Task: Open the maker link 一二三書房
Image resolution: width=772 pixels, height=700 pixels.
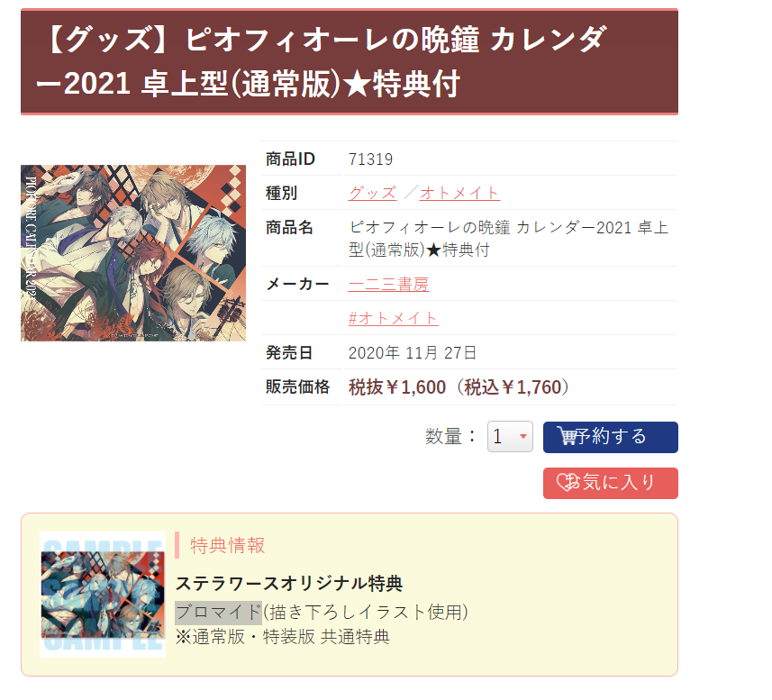Action: (388, 284)
